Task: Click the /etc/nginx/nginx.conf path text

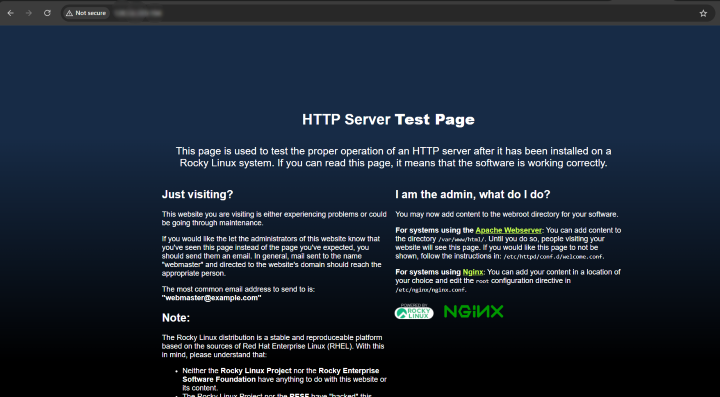Action: [x=431, y=290]
